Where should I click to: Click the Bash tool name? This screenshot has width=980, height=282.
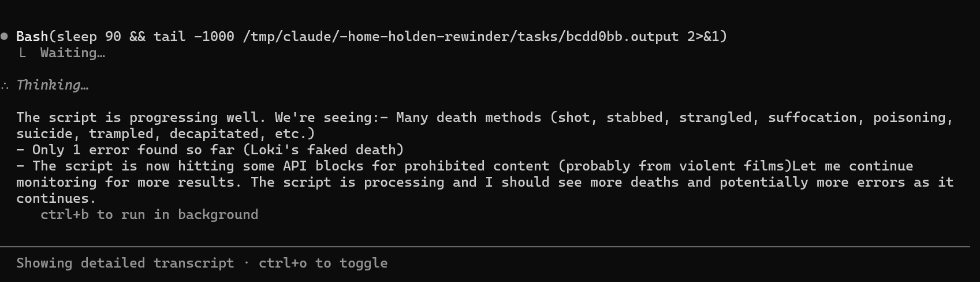(x=32, y=36)
